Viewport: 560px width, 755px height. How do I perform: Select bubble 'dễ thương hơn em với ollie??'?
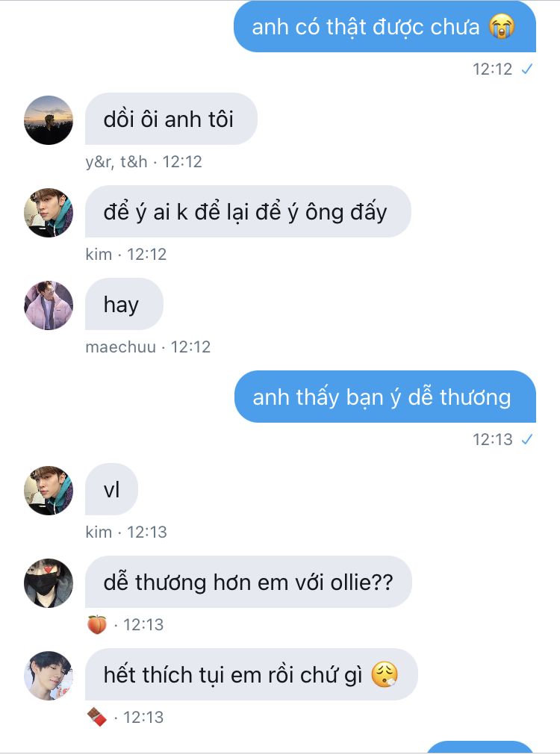pos(249,582)
